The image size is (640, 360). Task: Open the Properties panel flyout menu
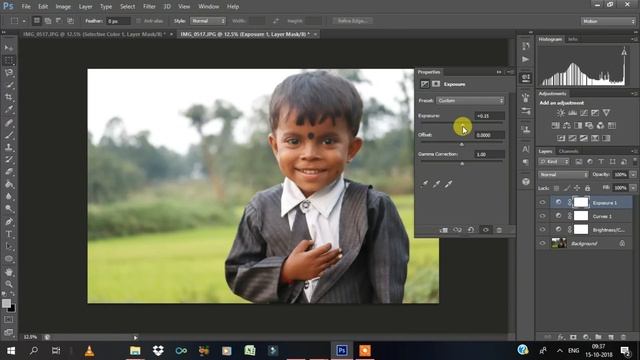(511, 72)
